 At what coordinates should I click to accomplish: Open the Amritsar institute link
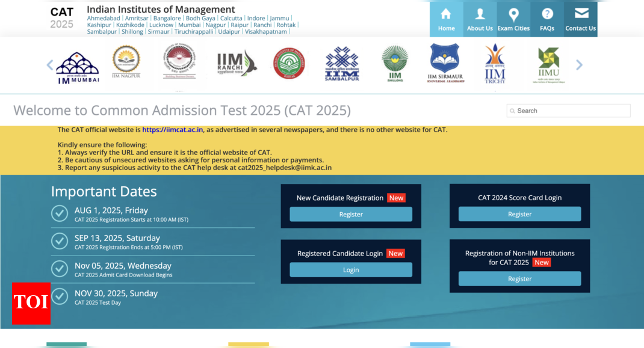137,18
